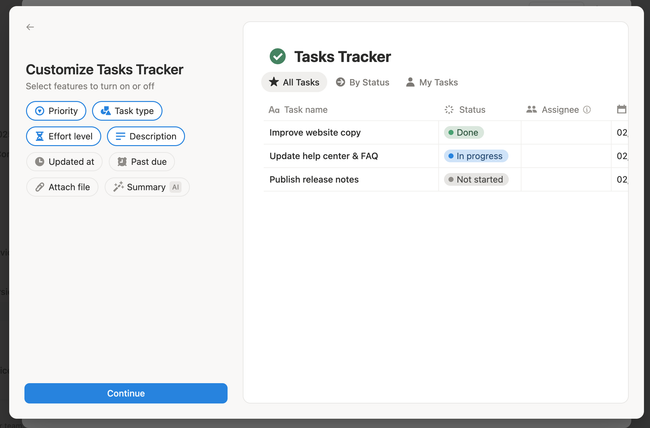Disable the Task type feature
Screen dimensions: 650x428
pyautogui.click(x=127, y=111)
